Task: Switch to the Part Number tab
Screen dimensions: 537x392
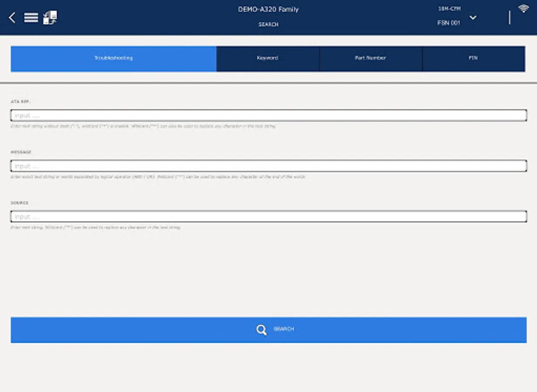Action: click(x=370, y=58)
